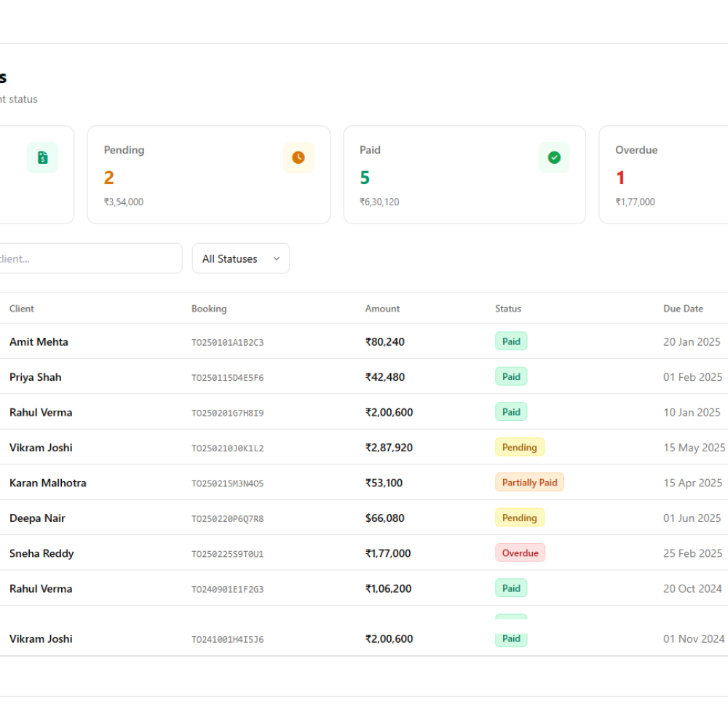Click booking code TO250115D4E5F6
The width and height of the screenshot is (728, 728).
click(227, 378)
